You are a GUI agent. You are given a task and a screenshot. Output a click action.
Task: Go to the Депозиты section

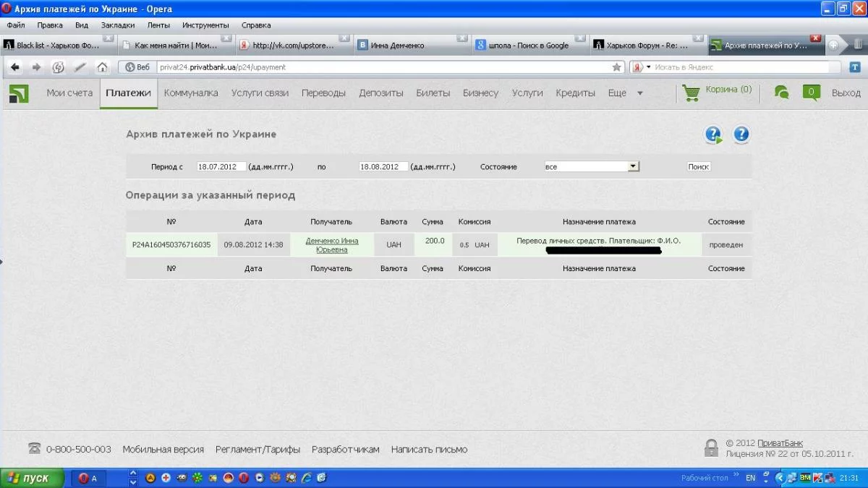[x=380, y=93]
